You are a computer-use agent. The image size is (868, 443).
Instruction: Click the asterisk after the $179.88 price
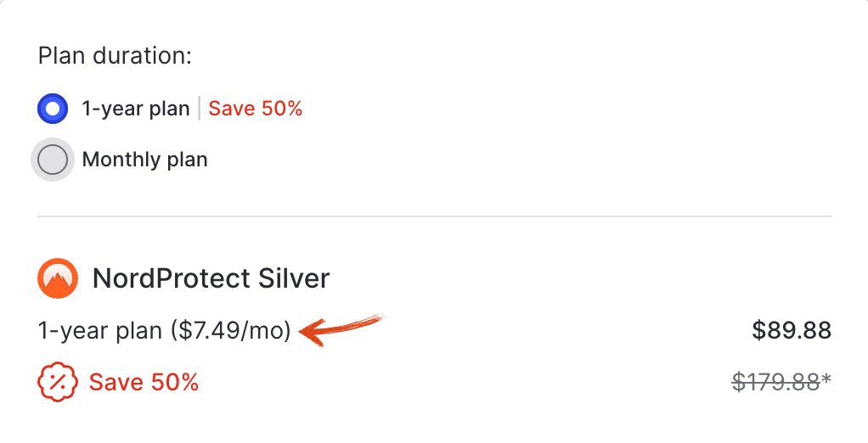pyautogui.click(x=827, y=380)
